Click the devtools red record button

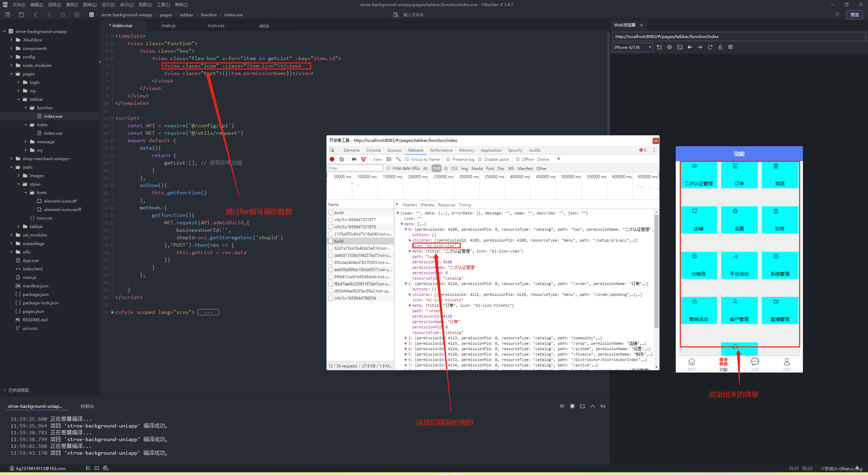(x=332, y=159)
